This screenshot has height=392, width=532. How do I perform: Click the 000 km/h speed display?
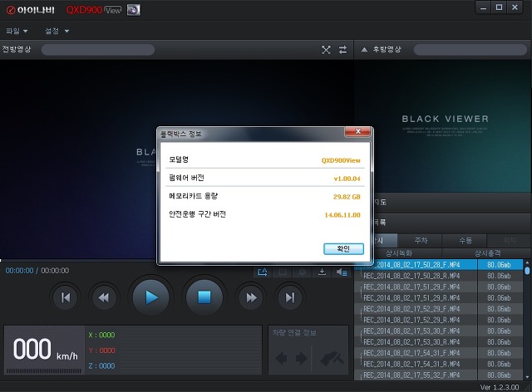tap(45, 350)
